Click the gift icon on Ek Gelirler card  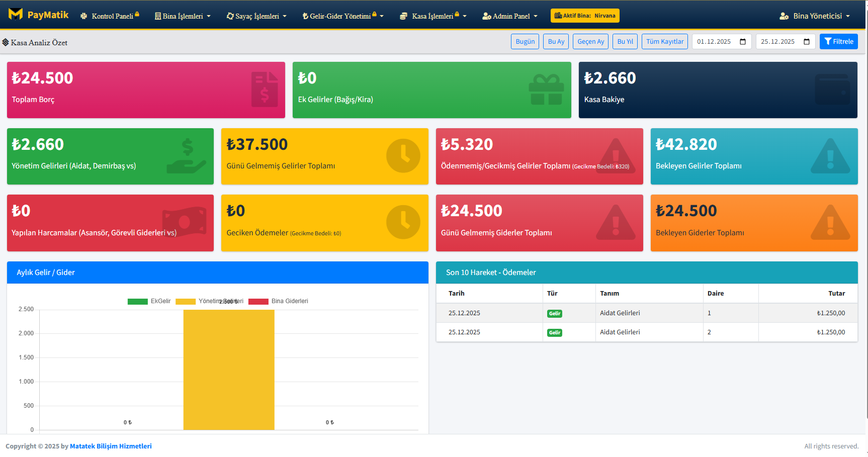click(x=546, y=89)
